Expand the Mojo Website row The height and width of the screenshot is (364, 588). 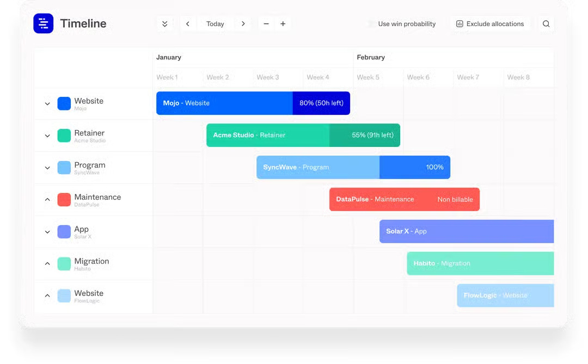47,103
